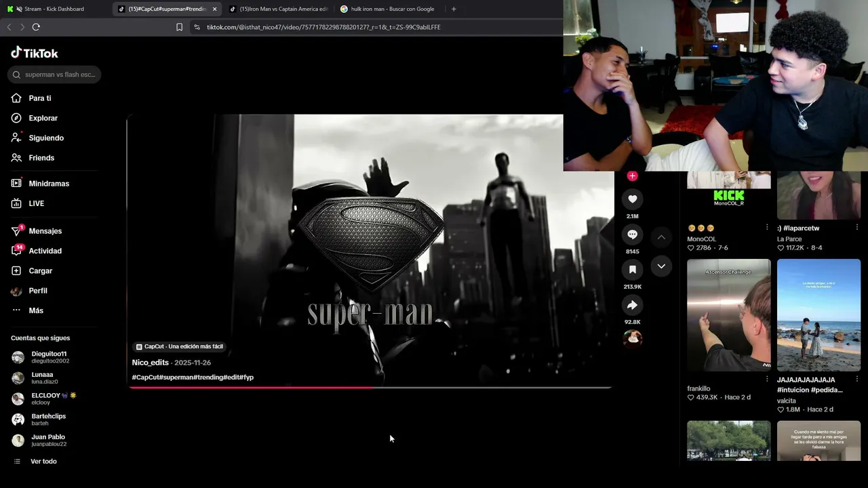Click Ver todo to show all accounts
This screenshot has width=868, height=488.
tap(35, 462)
